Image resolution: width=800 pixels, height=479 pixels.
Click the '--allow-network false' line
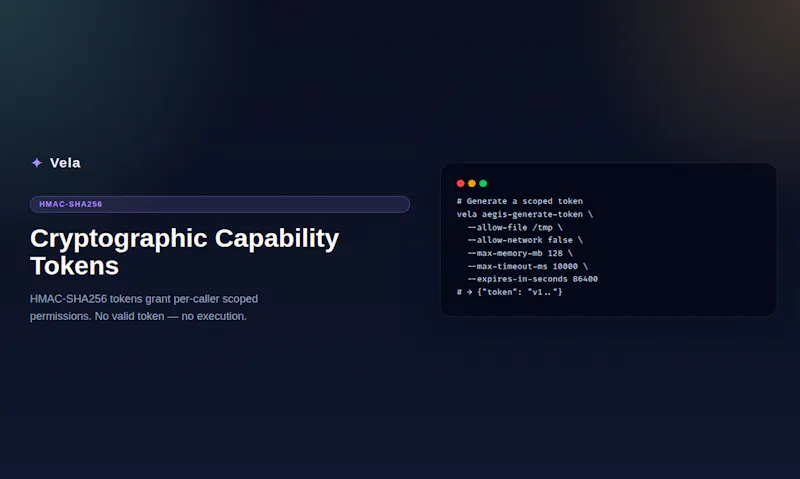point(525,240)
